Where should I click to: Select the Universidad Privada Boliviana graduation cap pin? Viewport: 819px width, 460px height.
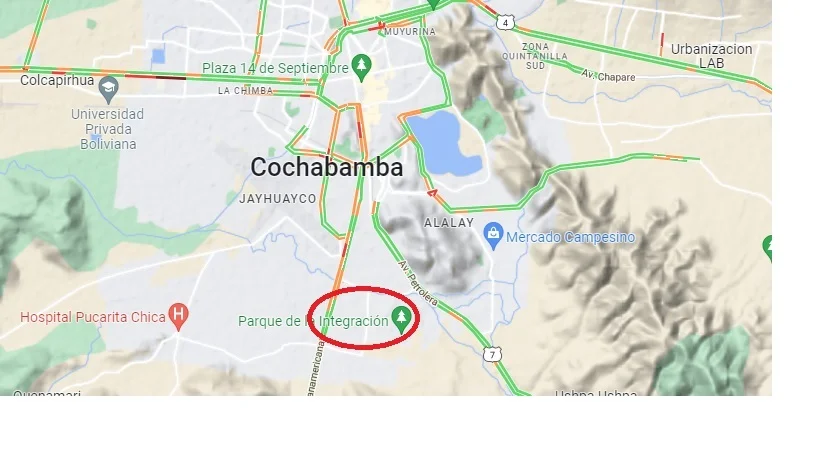(x=109, y=89)
